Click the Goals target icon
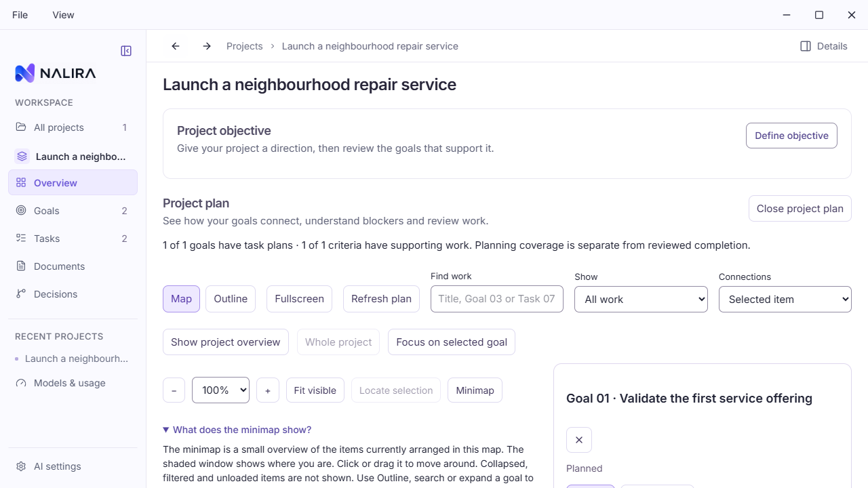 [21, 211]
